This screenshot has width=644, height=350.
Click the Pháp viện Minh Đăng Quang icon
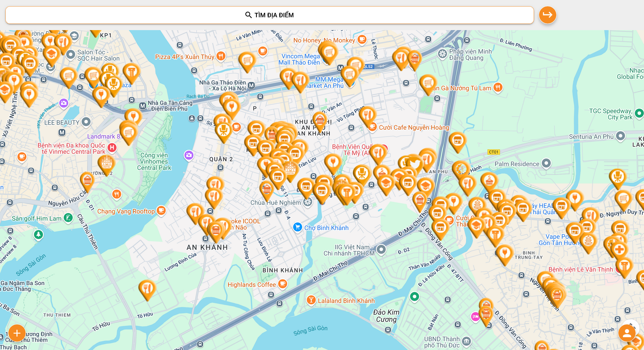(x=442, y=54)
